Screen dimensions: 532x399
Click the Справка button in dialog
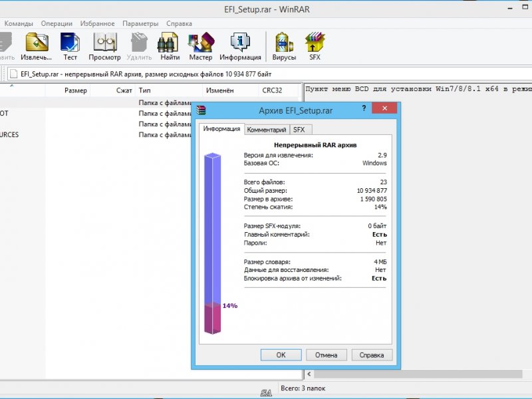(372, 355)
